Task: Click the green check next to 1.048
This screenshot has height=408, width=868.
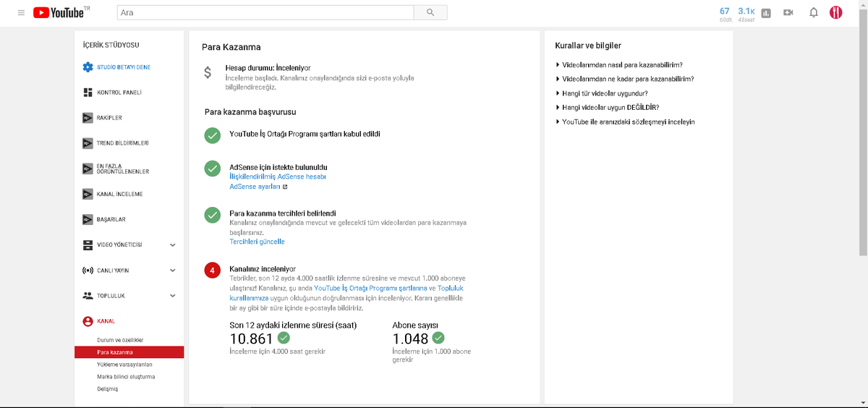Action: [x=438, y=338]
